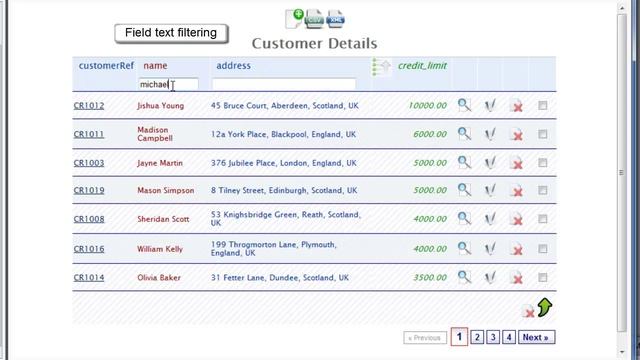Edit the CR1016 William Kelly row
The image size is (640, 360).
[x=490, y=249]
